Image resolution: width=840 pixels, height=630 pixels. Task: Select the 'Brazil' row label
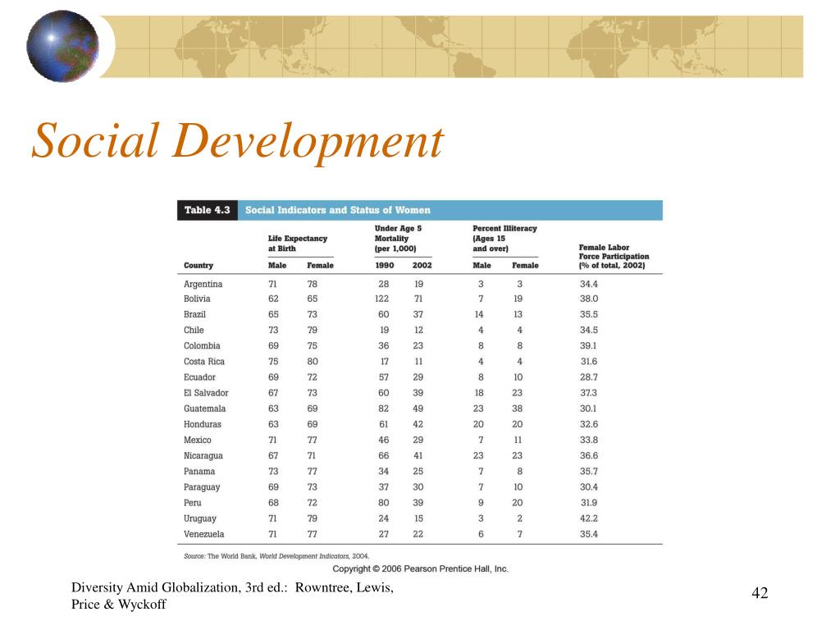pos(194,314)
